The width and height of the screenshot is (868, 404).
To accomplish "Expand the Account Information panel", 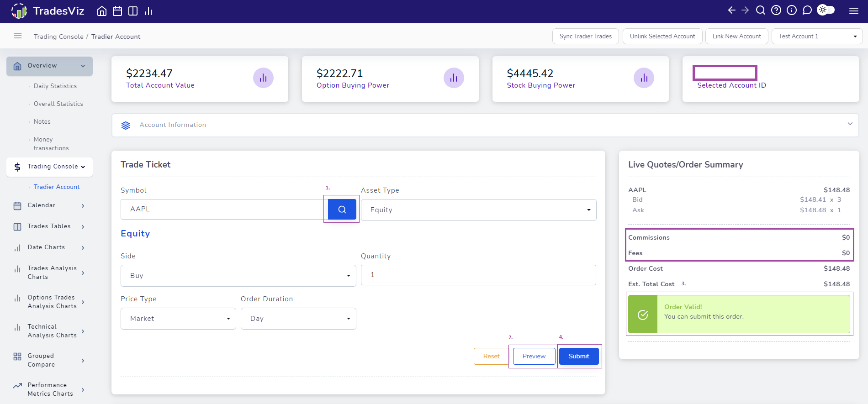I will pyautogui.click(x=850, y=124).
